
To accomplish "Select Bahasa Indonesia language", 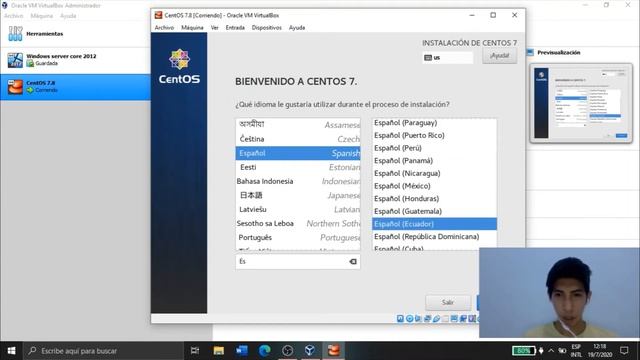I will pos(298,181).
